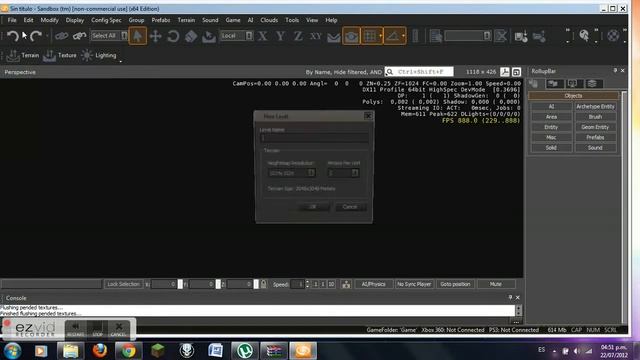The image size is (640, 360).
Task: Lock movement to the X axis
Action: pyautogui.click(x=263, y=36)
